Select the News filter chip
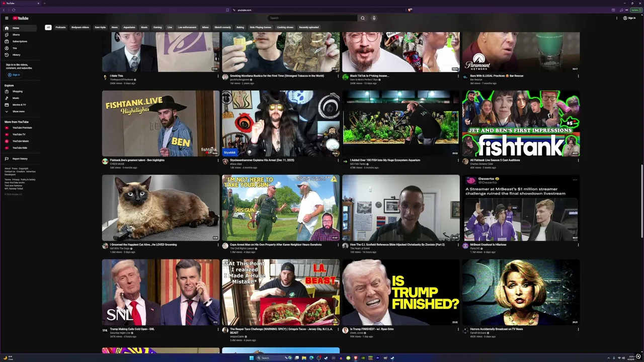Viewport: 644px width, 362px height. [115, 27]
